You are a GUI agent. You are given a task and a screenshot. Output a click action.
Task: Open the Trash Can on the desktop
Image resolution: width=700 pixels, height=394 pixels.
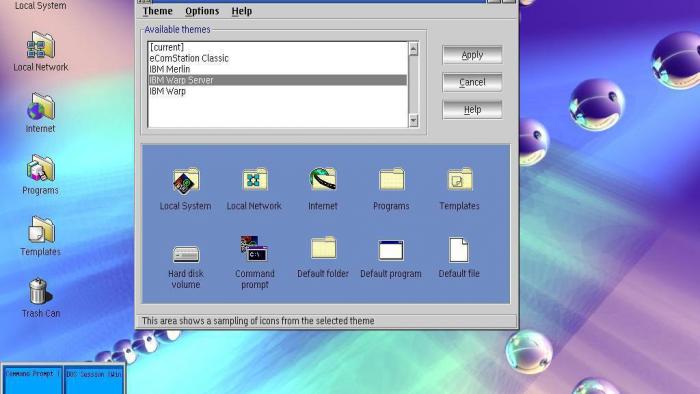(40, 291)
